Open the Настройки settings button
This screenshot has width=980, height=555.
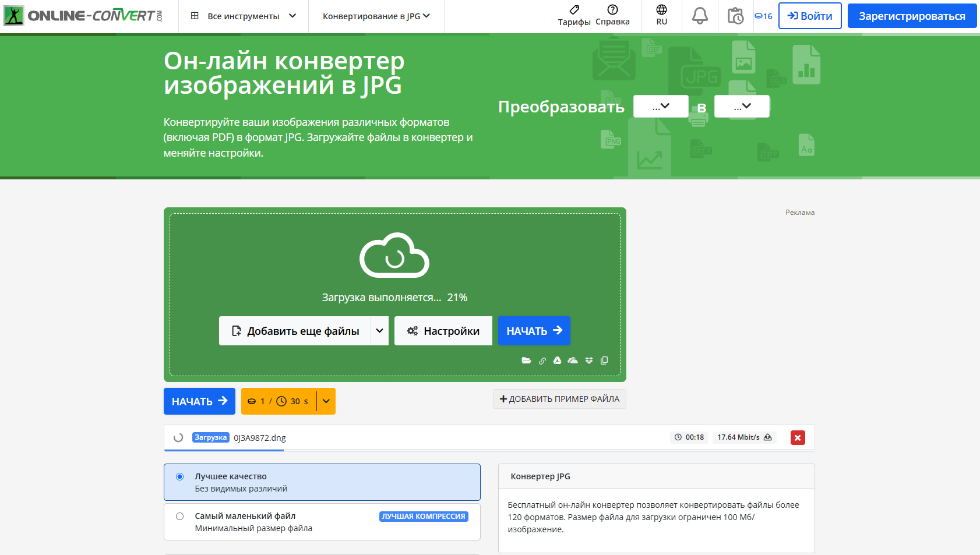443,331
